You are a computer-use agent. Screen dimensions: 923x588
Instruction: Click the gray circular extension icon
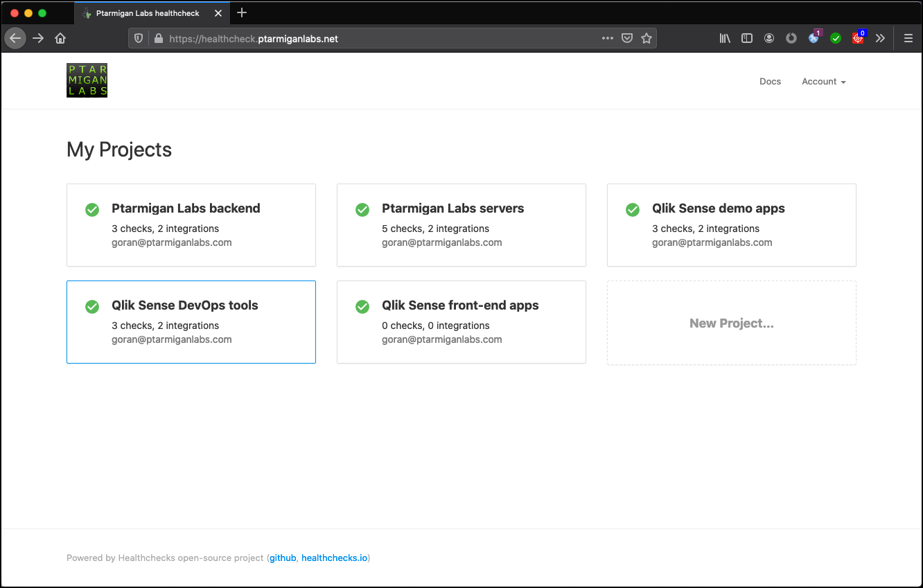[791, 38]
